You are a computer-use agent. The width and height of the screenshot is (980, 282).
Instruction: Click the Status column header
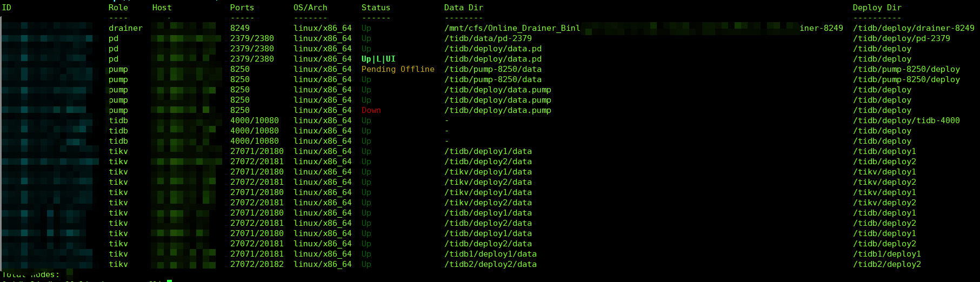pyautogui.click(x=376, y=8)
